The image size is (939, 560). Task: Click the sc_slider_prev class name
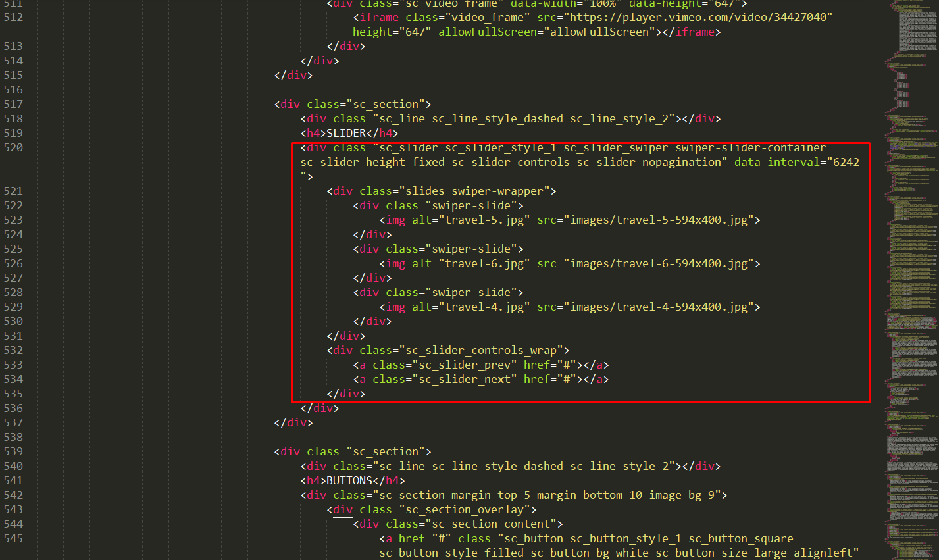(x=465, y=365)
